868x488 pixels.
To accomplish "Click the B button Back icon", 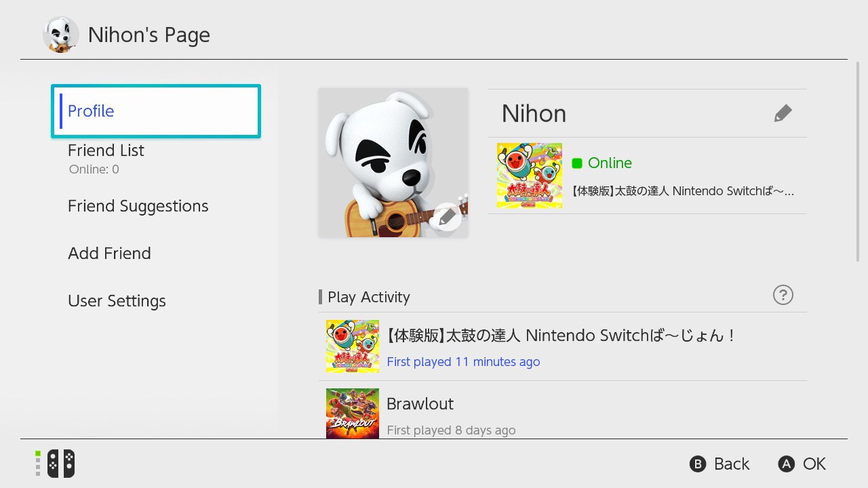I will point(698,464).
